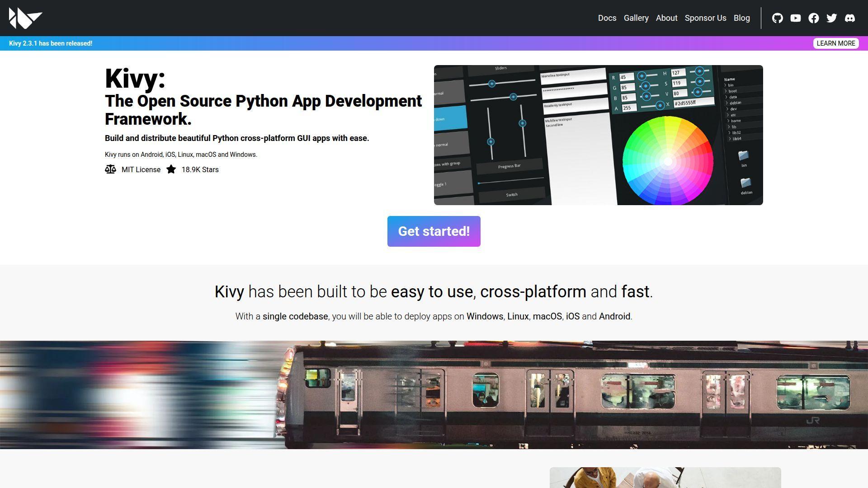Viewport: 868px width, 488px height.
Task: Open the Blog link
Action: pos(741,18)
